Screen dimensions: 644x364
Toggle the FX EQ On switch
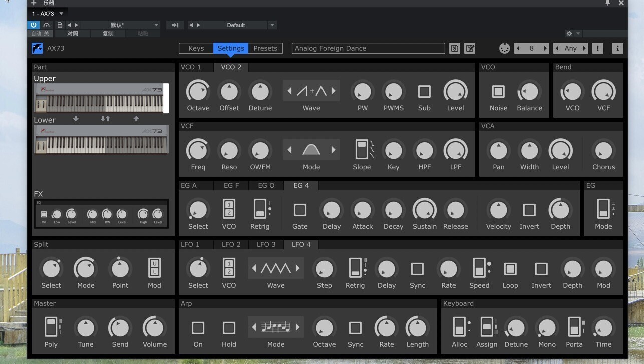[x=44, y=214]
